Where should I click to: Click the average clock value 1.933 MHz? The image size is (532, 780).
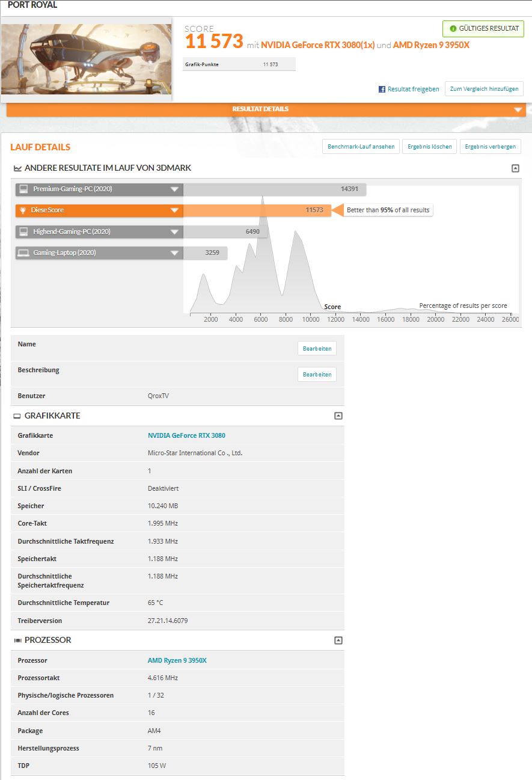(163, 541)
